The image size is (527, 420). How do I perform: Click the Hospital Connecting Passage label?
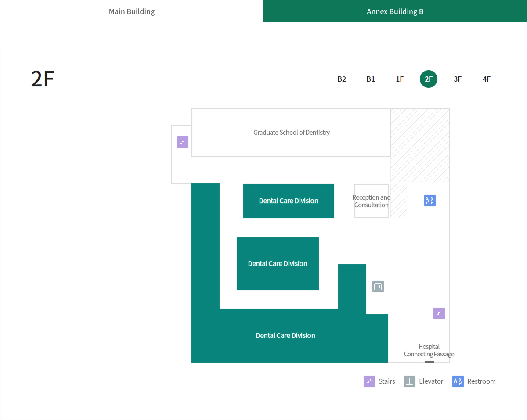[x=429, y=350]
